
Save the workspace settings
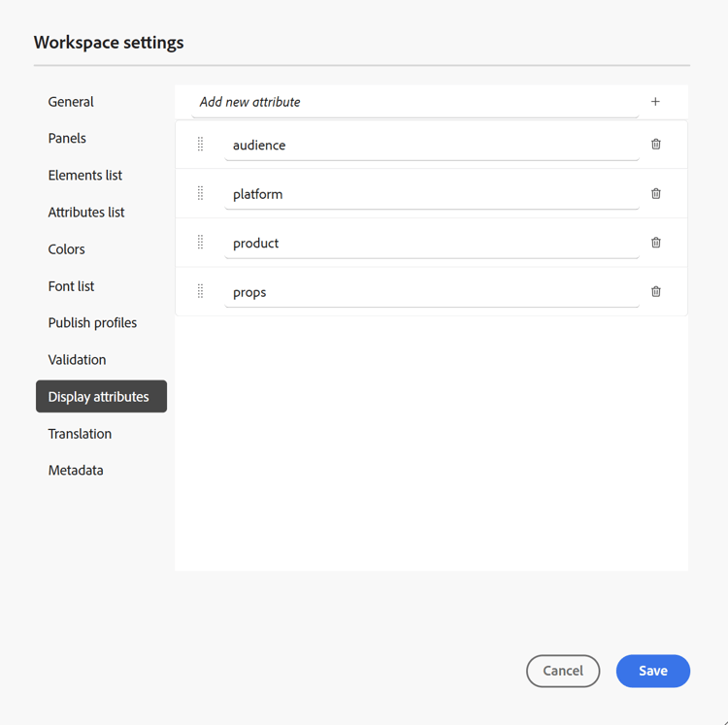[x=652, y=671]
